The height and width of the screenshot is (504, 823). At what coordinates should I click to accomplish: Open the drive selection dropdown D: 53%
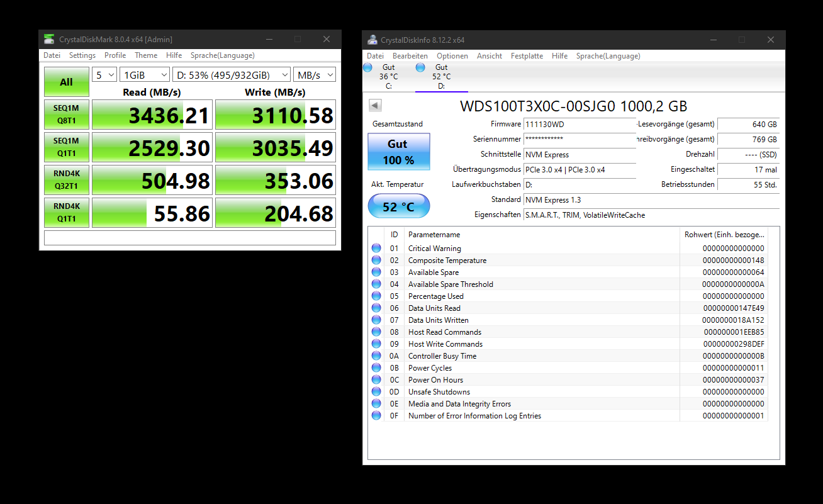[x=232, y=75]
